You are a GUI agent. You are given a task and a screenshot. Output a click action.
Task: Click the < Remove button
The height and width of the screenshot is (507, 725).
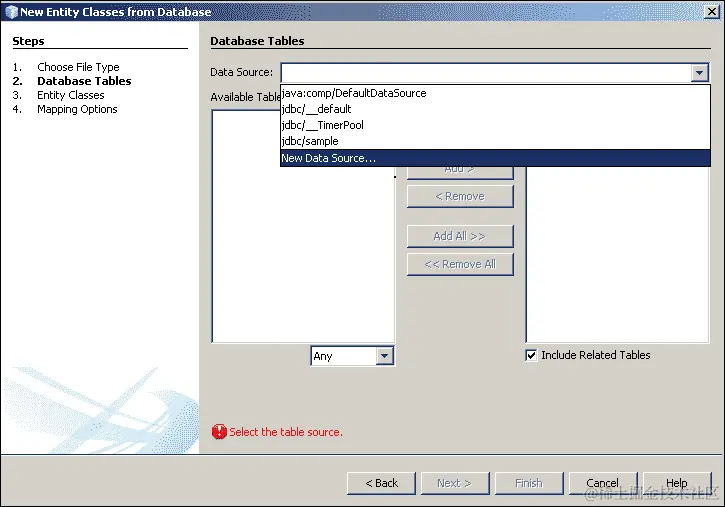460,196
